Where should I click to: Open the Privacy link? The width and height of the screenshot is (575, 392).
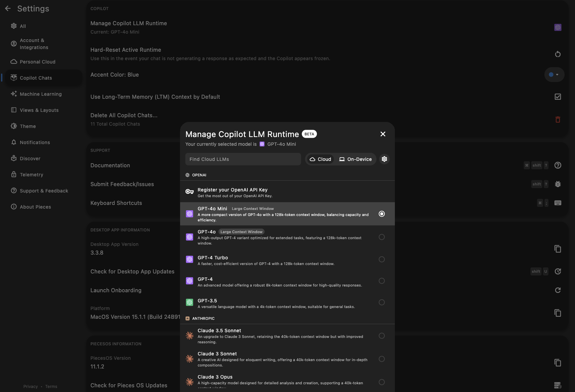tap(31, 386)
